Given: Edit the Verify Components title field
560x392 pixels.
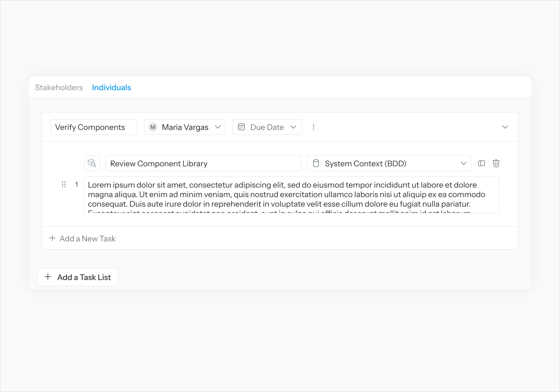Looking at the screenshot, I should [94, 127].
